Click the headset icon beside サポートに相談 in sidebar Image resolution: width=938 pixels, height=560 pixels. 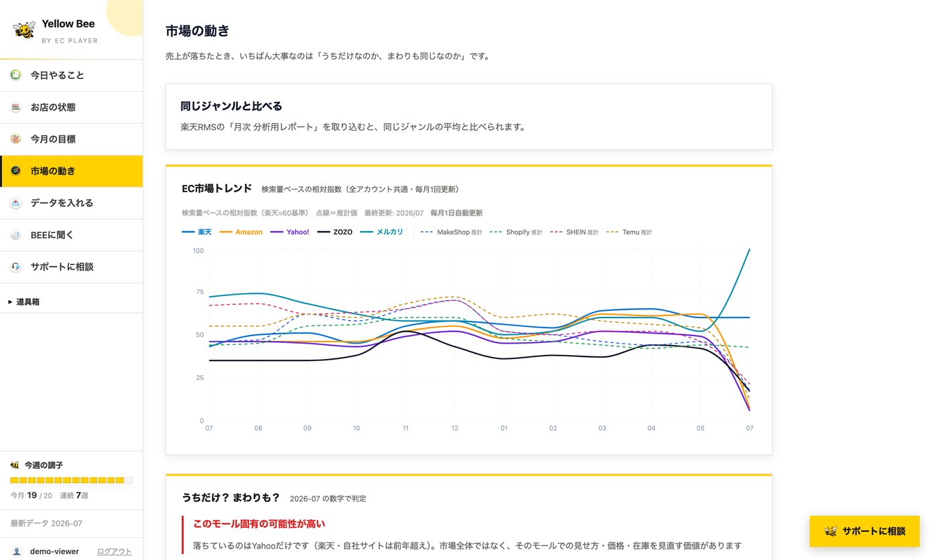click(x=15, y=267)
